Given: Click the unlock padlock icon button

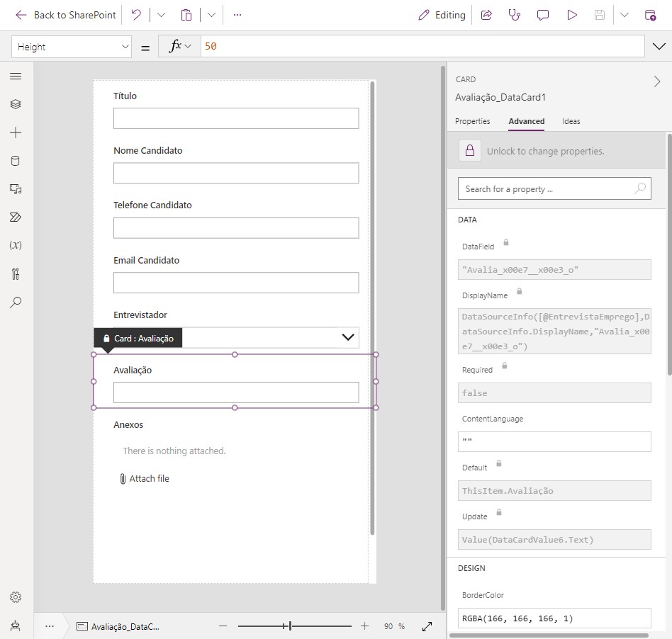Looking at the screenshot, I should [x=469, y=151].
